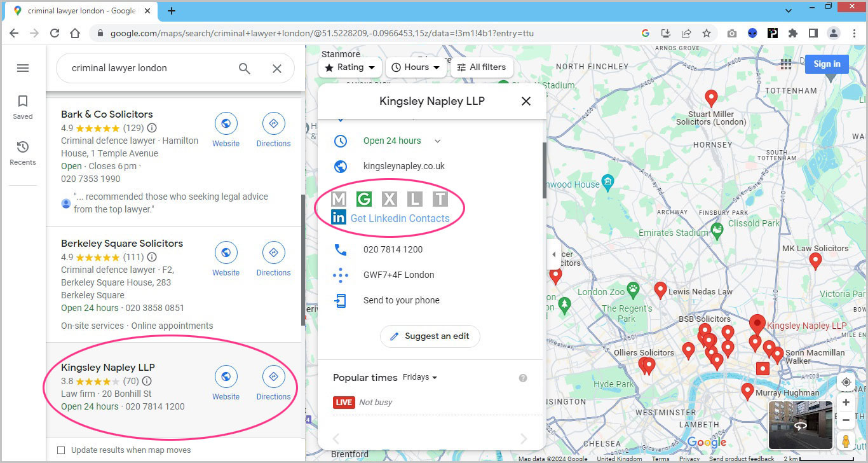Open Website icon for Bark & Co Solicitors
This screenshot has height=463, width=868.
coord(226,124)
